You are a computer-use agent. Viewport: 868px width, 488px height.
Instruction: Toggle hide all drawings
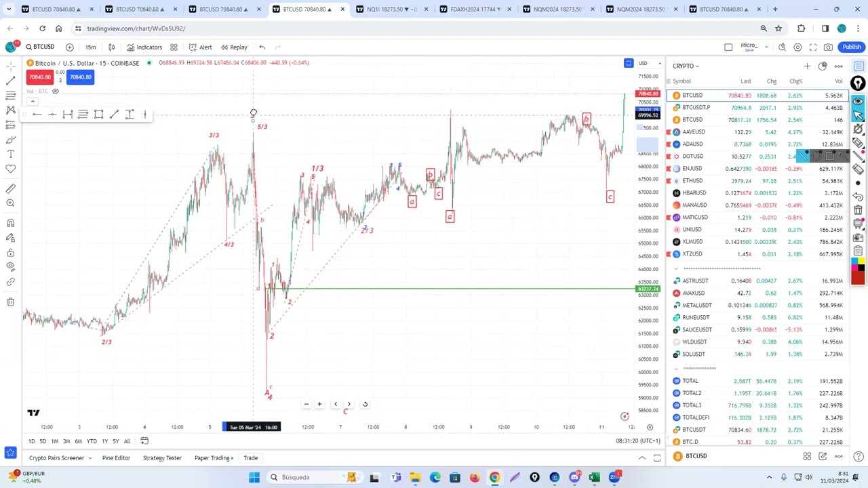[x=10, y=267]
